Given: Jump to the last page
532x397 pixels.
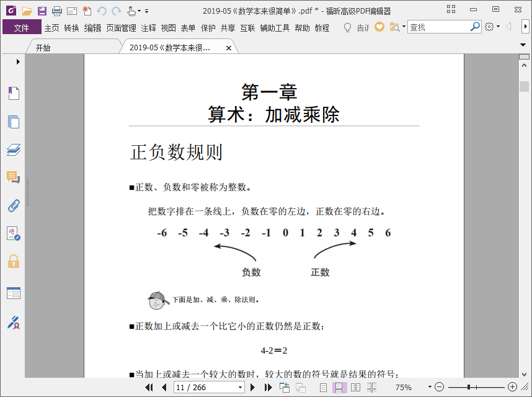Looking at the screenshot, I should point(268,387).
